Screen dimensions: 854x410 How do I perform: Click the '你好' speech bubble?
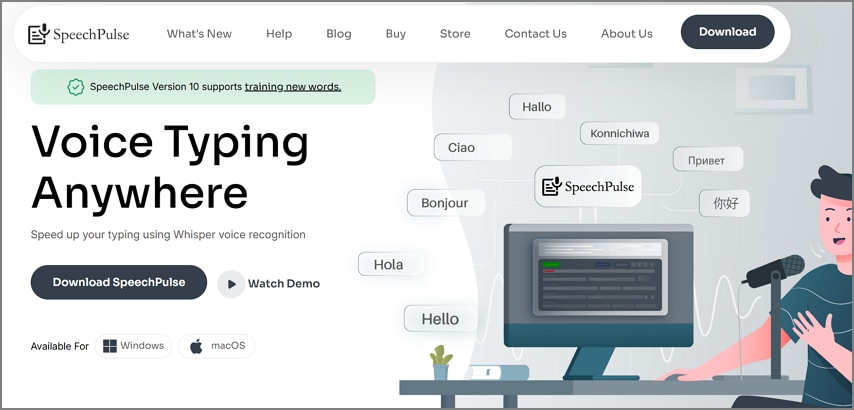click(724, 204)
